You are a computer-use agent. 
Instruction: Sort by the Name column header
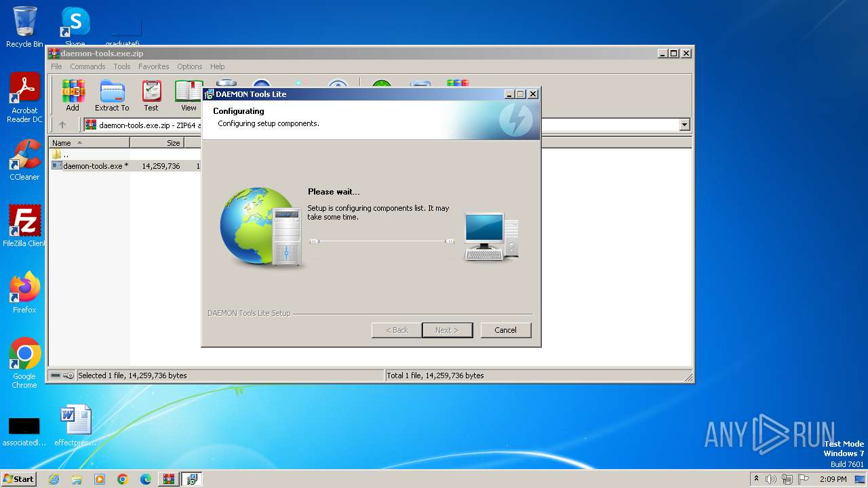coord(89,143)
